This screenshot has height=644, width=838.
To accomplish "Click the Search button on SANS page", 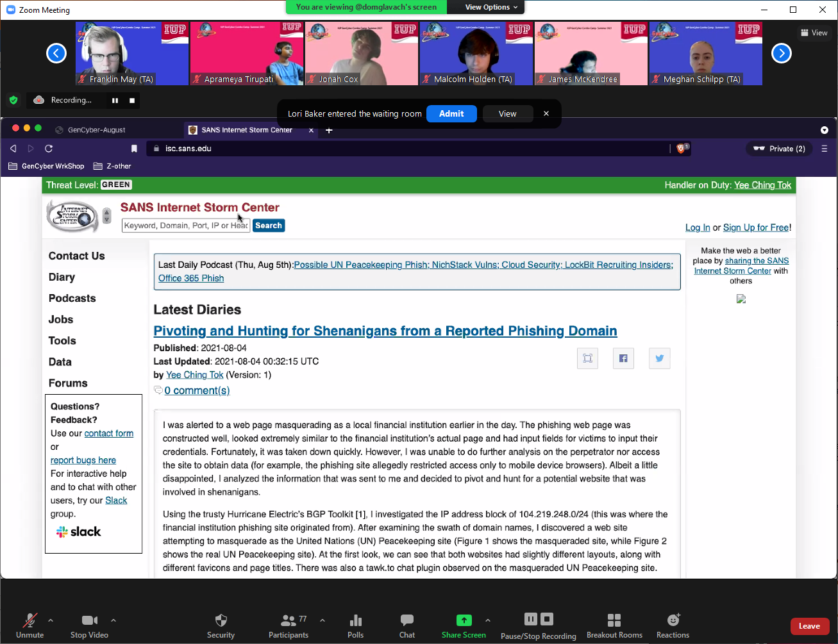I will [x=269, y=226].
